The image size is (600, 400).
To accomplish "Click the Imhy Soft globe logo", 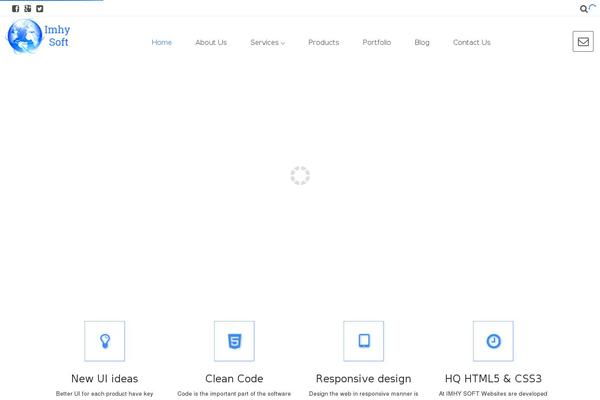I will click(x=24, y=36).
